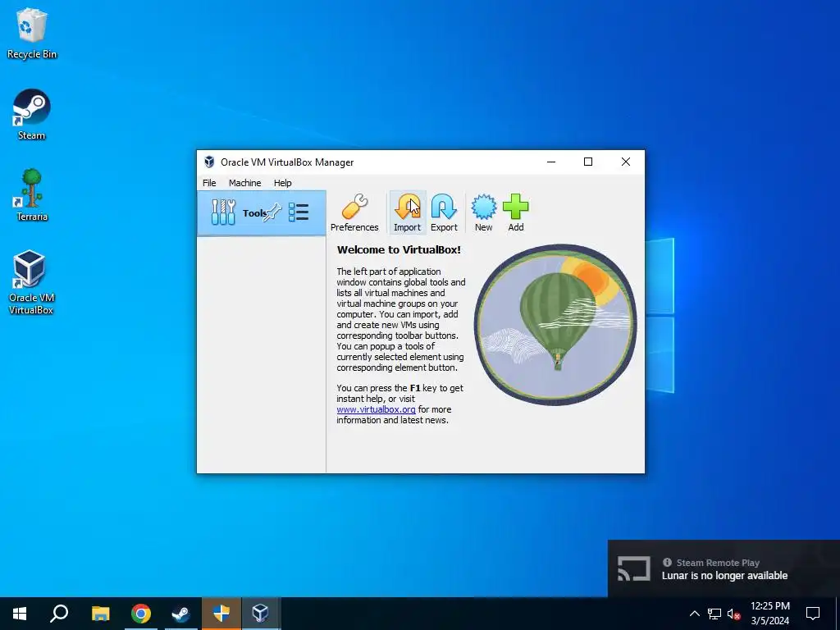
Task: Close the VirtualBox Manager window
Action: tap(626, 162)
